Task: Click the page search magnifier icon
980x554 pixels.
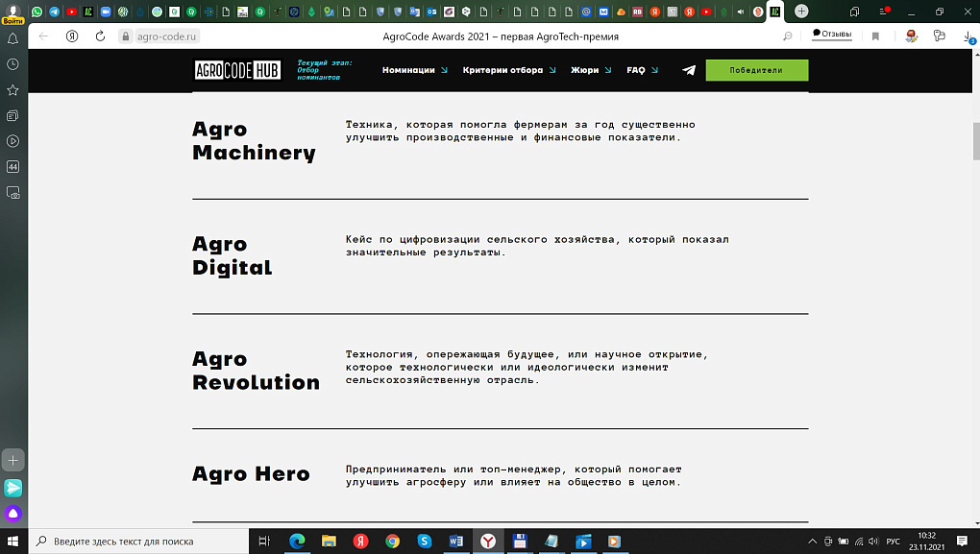Action: [x=788, y=36]
